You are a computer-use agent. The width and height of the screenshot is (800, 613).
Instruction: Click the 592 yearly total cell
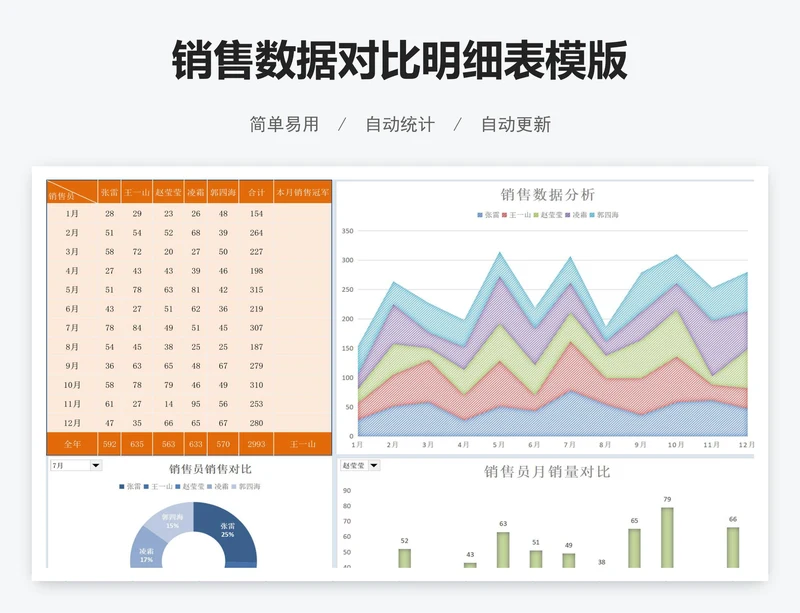click(110, 444)
